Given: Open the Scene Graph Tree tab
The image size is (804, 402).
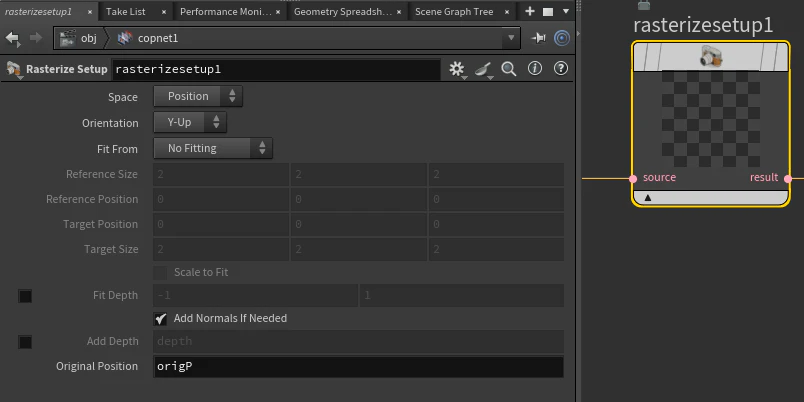Looking at the screenshot, I should pos(454,11).
